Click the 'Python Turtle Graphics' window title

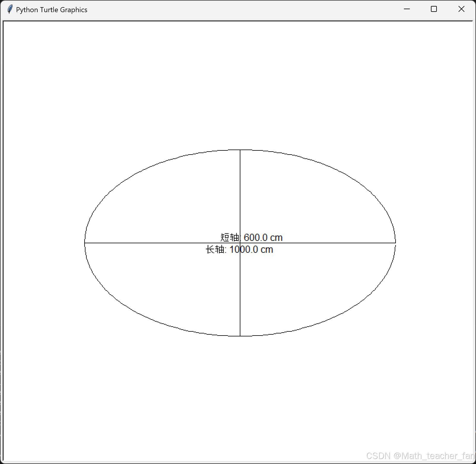[52, 10]
